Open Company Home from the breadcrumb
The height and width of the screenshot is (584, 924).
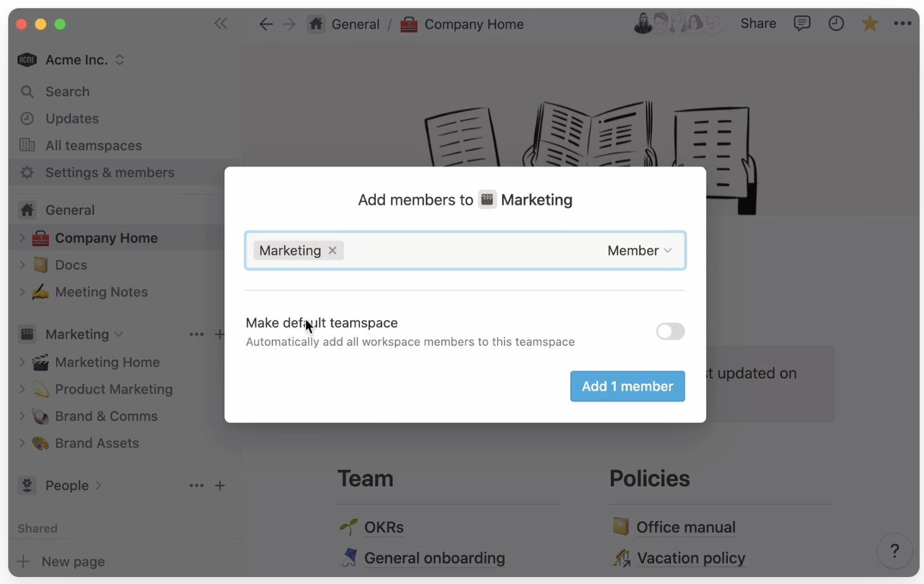473,23
